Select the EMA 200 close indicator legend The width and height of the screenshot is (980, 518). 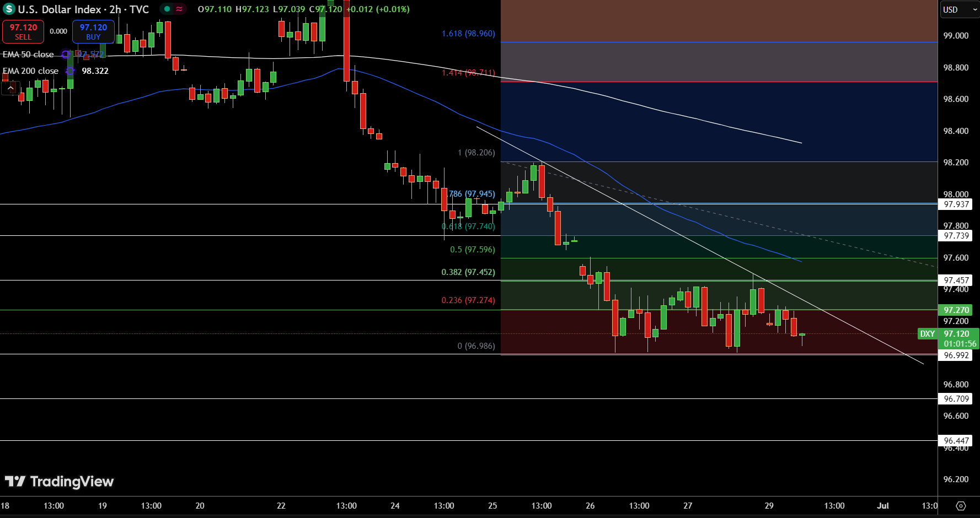point(30,71)
